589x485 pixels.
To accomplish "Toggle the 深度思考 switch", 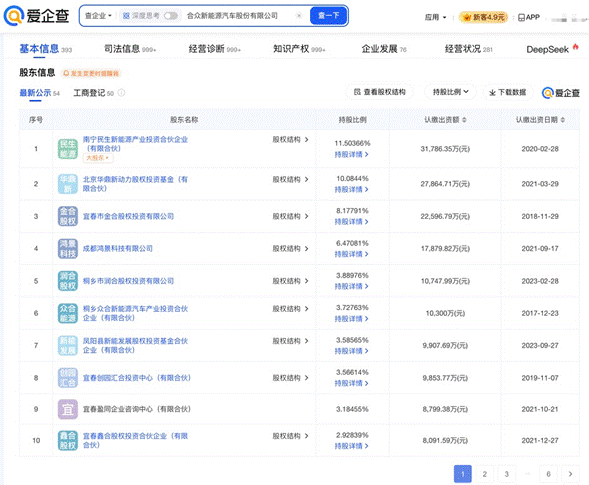I will click(171, 16).
